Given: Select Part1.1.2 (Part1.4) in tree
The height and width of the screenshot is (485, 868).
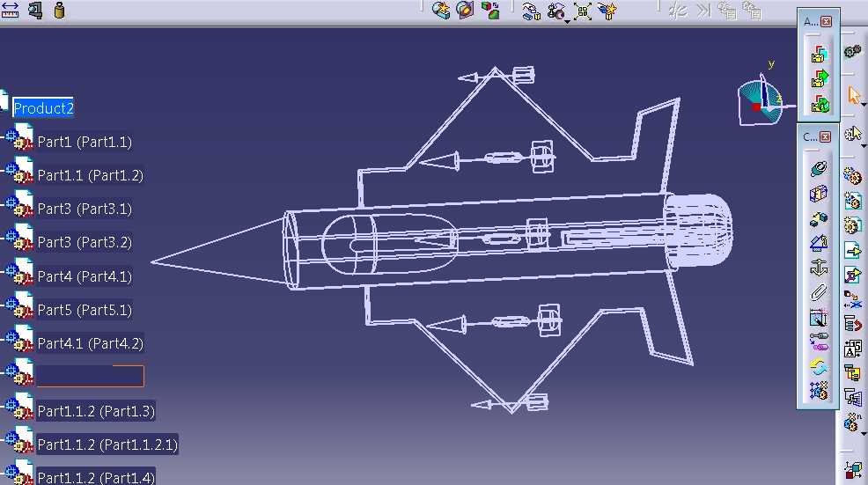Looking at the screenshot, I should click(x=96, y=477).
